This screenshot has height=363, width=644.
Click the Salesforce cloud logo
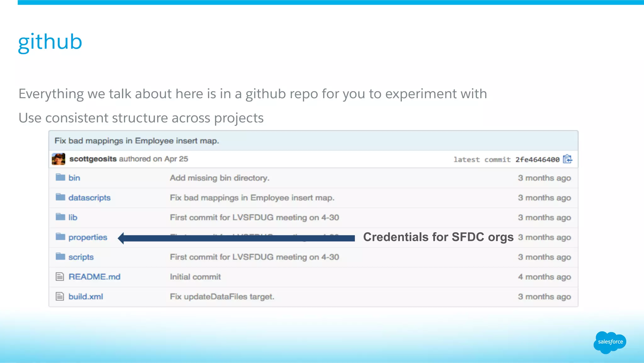pos(610,342)
